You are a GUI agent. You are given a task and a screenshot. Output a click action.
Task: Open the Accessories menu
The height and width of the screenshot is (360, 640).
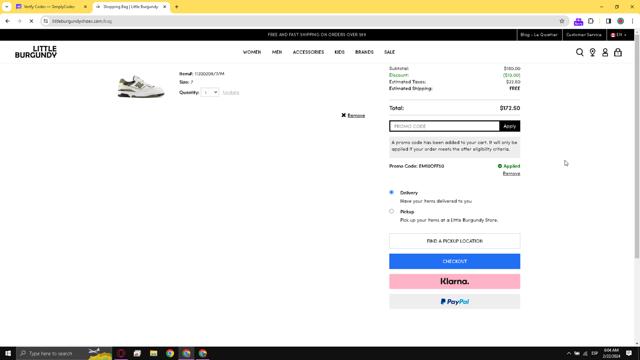point(308,52)
